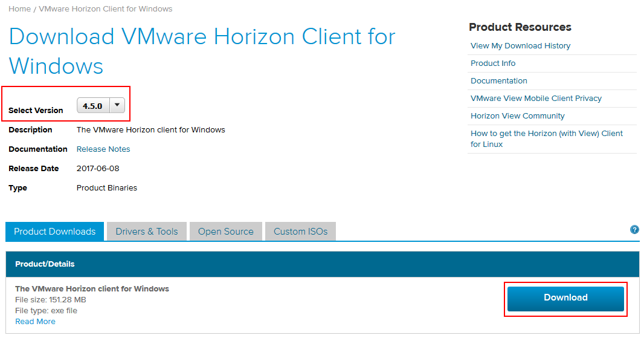This screenshot has height=338, width=644.
Task: Open the Release Notes link
Action: [x=103, y=149]
